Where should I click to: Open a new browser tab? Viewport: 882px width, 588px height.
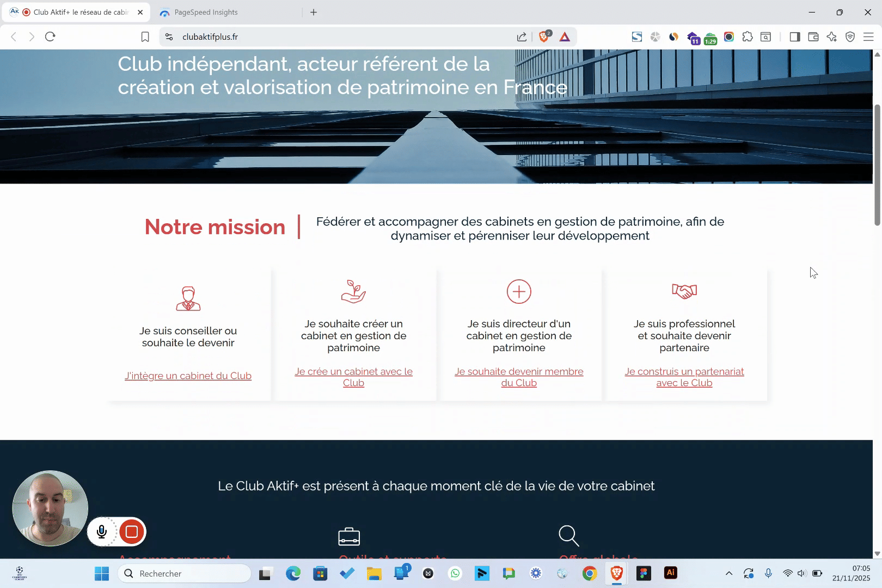[x=314, y=12]
